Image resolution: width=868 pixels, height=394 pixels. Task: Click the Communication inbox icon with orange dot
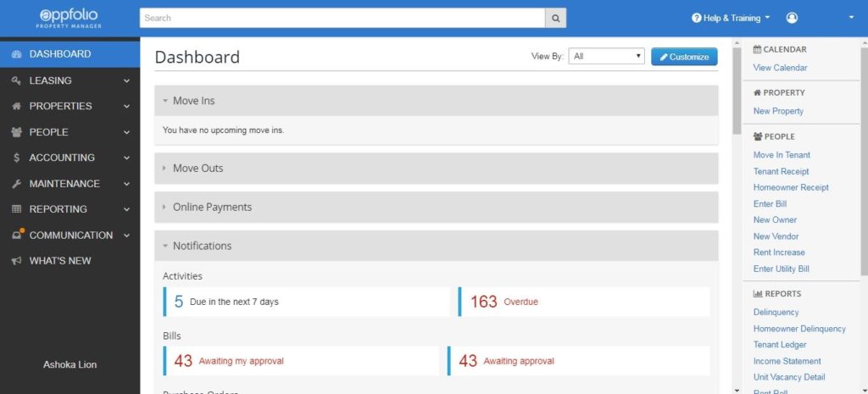tap(17, 235)
